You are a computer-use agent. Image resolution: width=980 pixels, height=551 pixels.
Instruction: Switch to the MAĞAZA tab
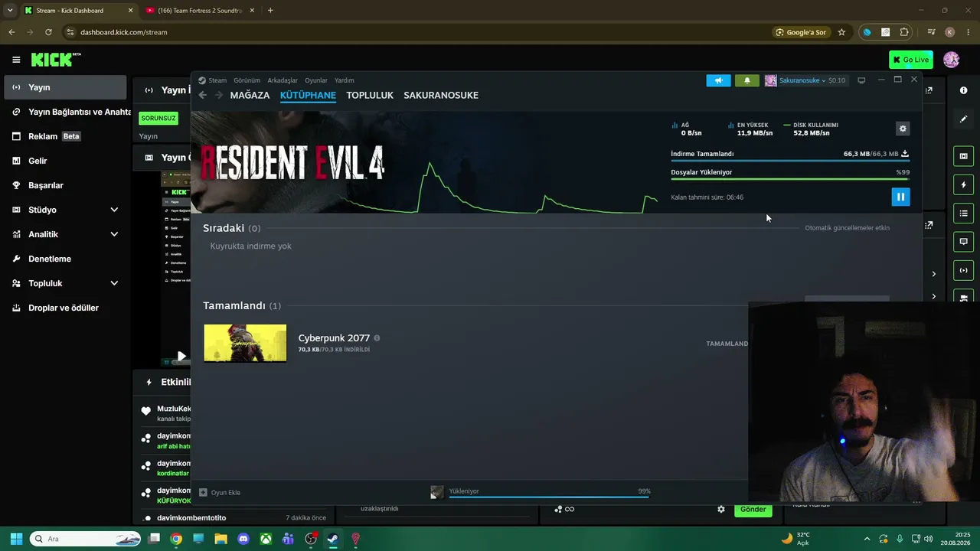[250, 95]
